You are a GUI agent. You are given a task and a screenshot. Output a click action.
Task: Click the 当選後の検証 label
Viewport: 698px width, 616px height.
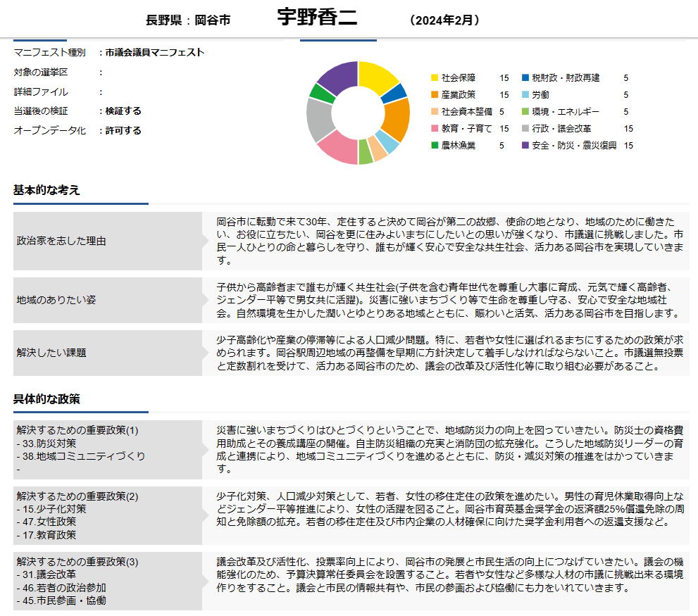pos(41,111)
